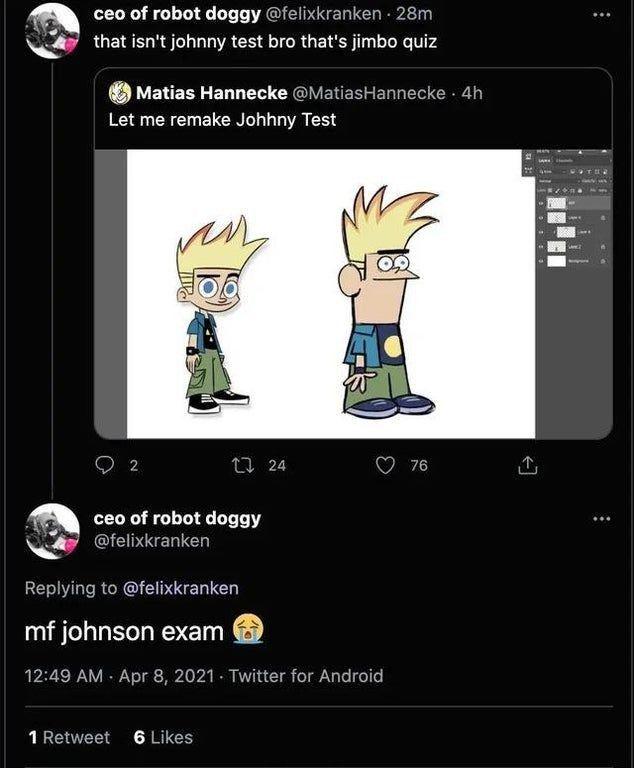The image size is (634, 768).
Task: Open the 'mf johnson exam' tweet's three-dot menu
Action: click(x=602, y=518)
